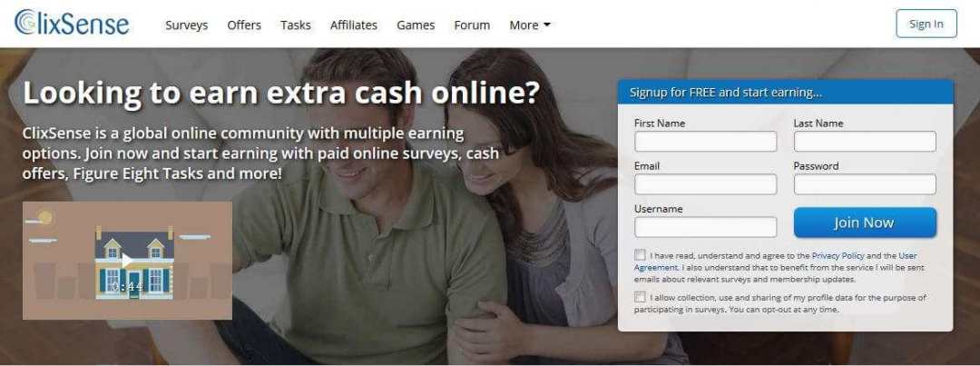Check the Privacy Policy agreement checkbox
Screen dimensions: 980x366
[x=640, y=255]
